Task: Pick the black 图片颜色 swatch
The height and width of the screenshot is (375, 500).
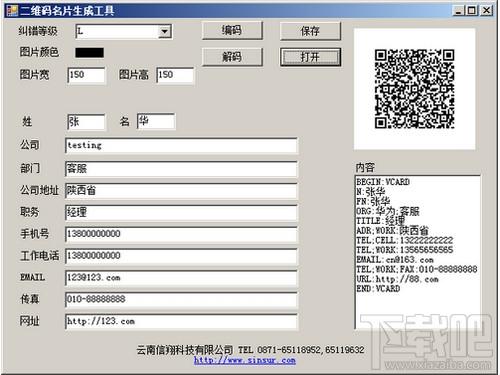Action: coord(89,53)
